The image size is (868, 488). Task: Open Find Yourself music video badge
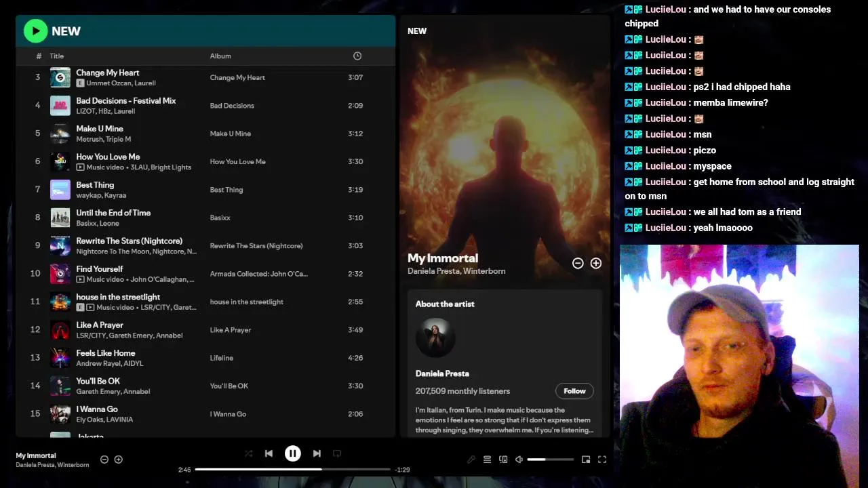click(80, 279)
